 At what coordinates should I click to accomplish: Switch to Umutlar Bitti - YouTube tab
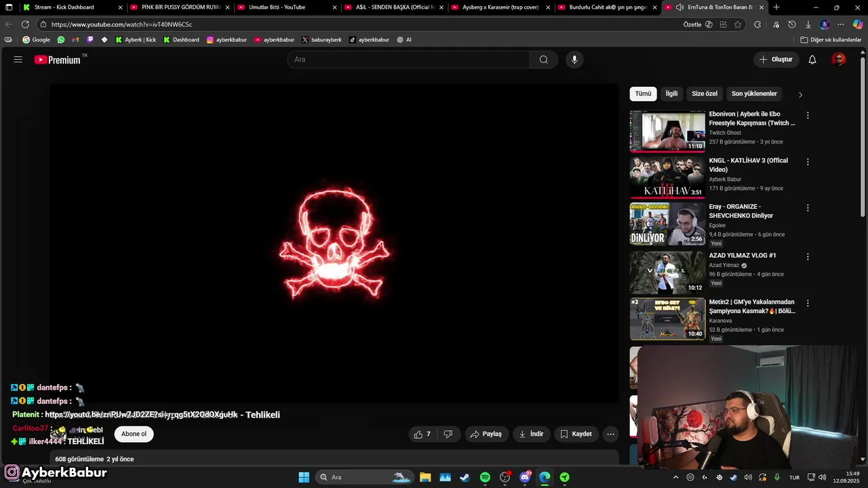287,7
